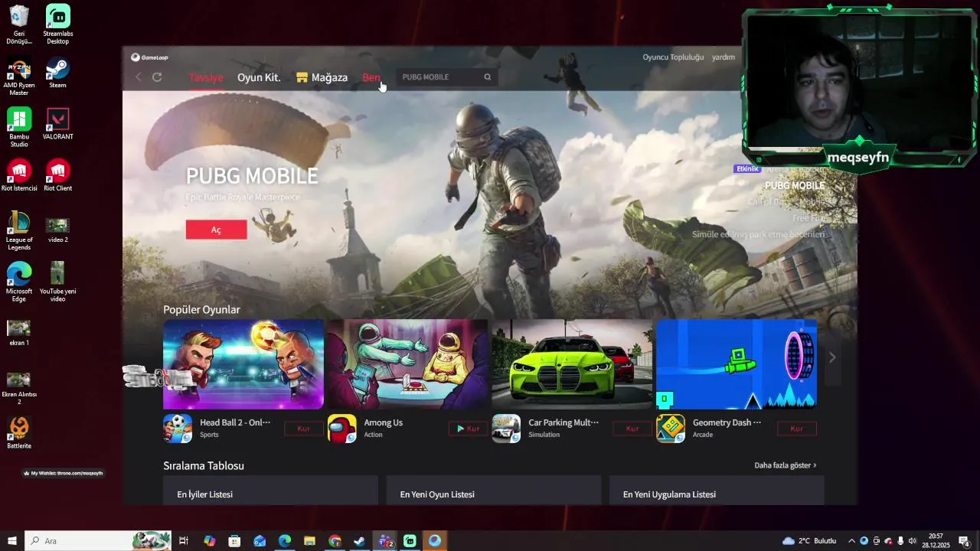Open weather widget 2°C Bulutlu
980x551 pixels.
[x=809, y=541]
